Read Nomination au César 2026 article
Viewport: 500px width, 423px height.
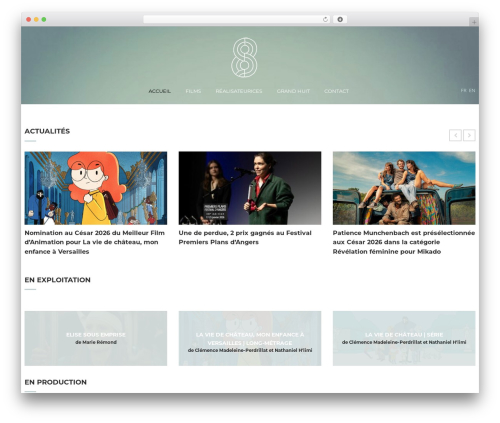click(x=95, y=242)
